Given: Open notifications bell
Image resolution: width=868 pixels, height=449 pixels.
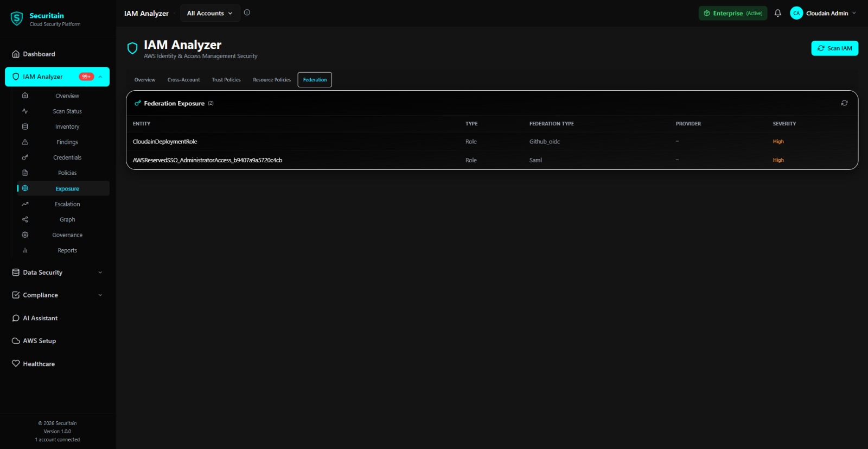Looking at the screenshot, I should coord(778,13).
